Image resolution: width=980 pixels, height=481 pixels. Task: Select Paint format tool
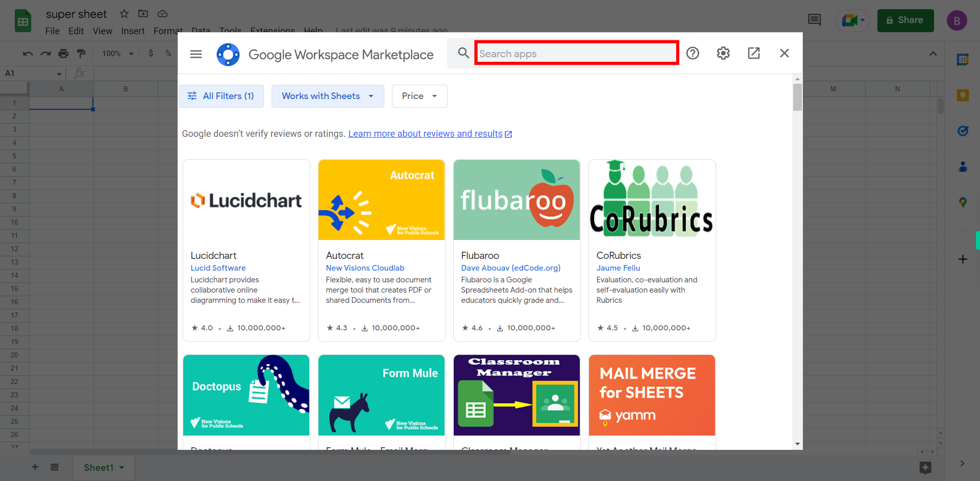click(81, 53)
